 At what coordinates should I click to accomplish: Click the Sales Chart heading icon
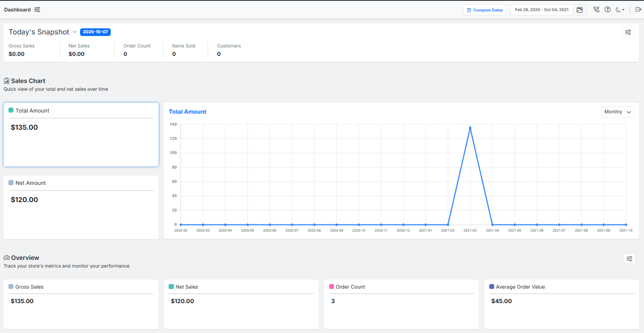pos(7,81)
